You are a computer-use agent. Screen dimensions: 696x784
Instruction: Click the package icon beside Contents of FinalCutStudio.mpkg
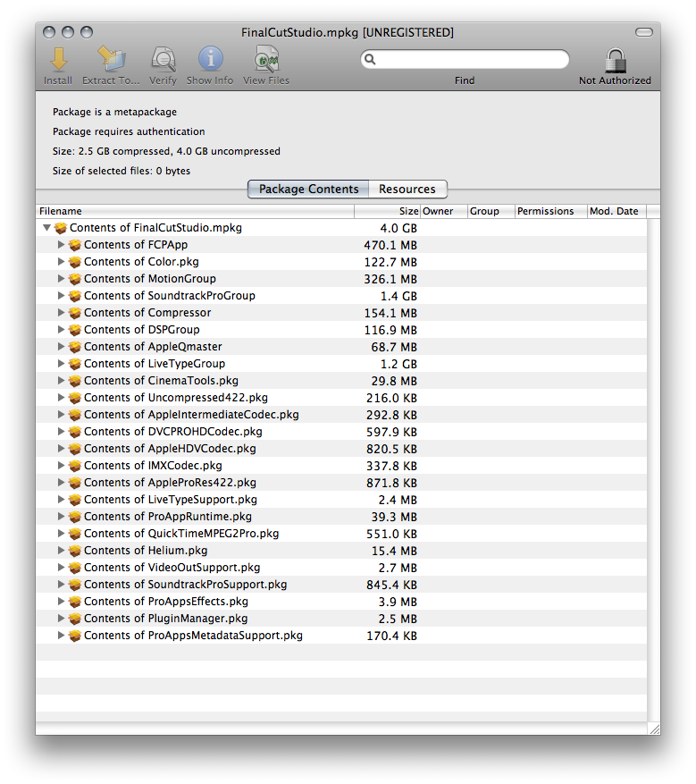(x=61, y=229)
